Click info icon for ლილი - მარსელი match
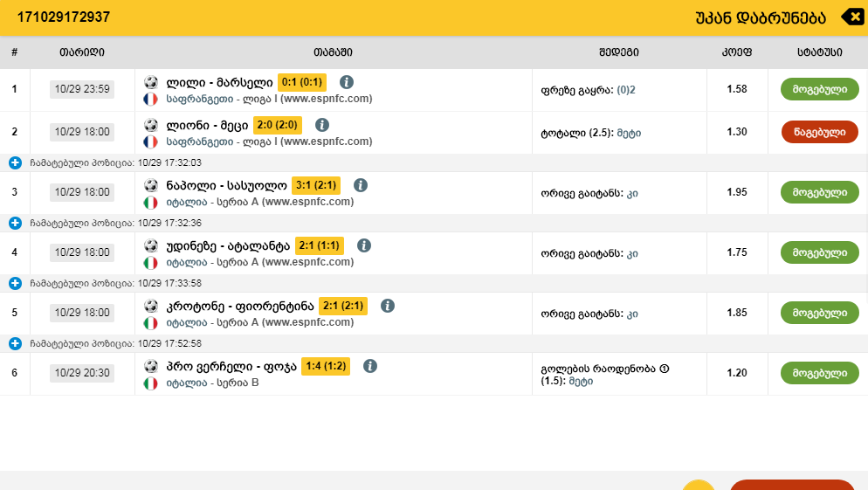 coord(347,82)
